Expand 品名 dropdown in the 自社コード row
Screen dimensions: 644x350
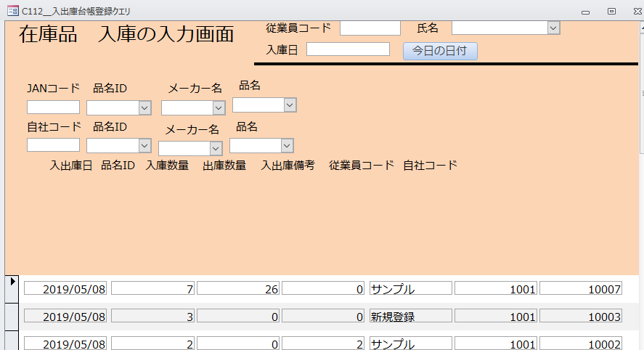coord(287,146)
